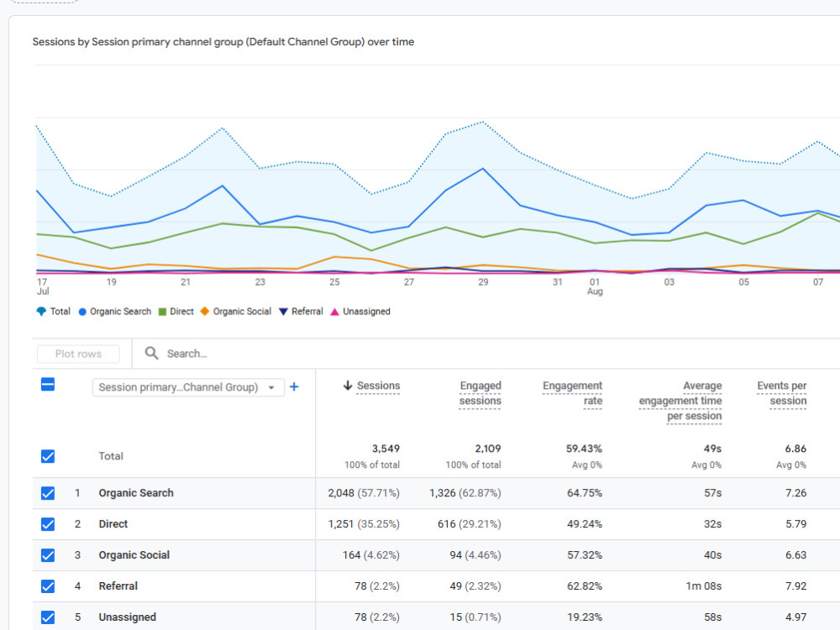
Task: Click Organic Search legend blue dot
Action: click(x=82, y=312)
